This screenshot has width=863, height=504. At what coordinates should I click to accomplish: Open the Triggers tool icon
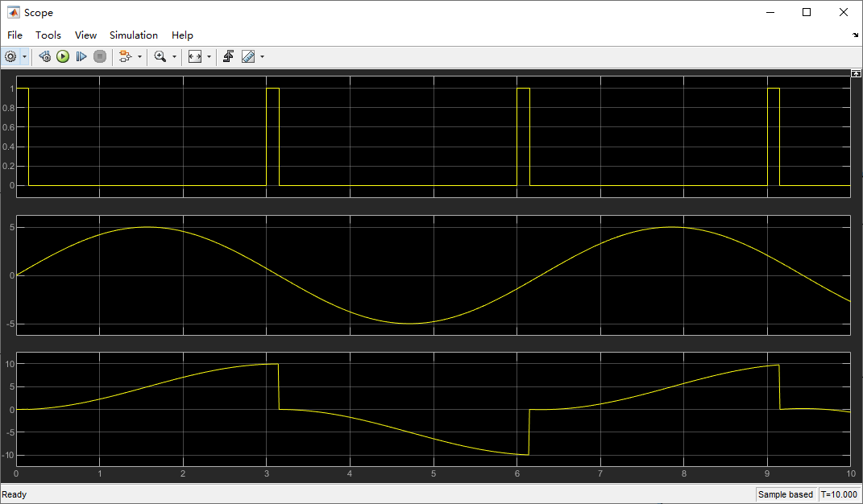pos(228,56)
